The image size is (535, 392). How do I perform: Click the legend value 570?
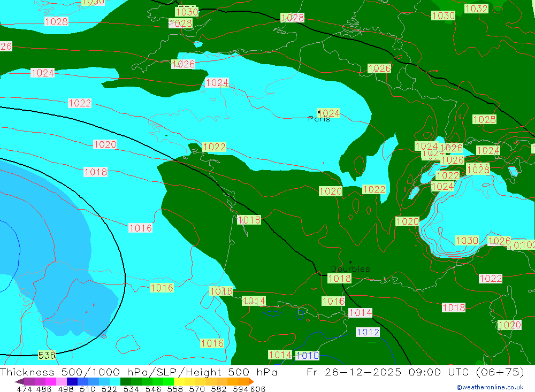(x=197, y=389)
